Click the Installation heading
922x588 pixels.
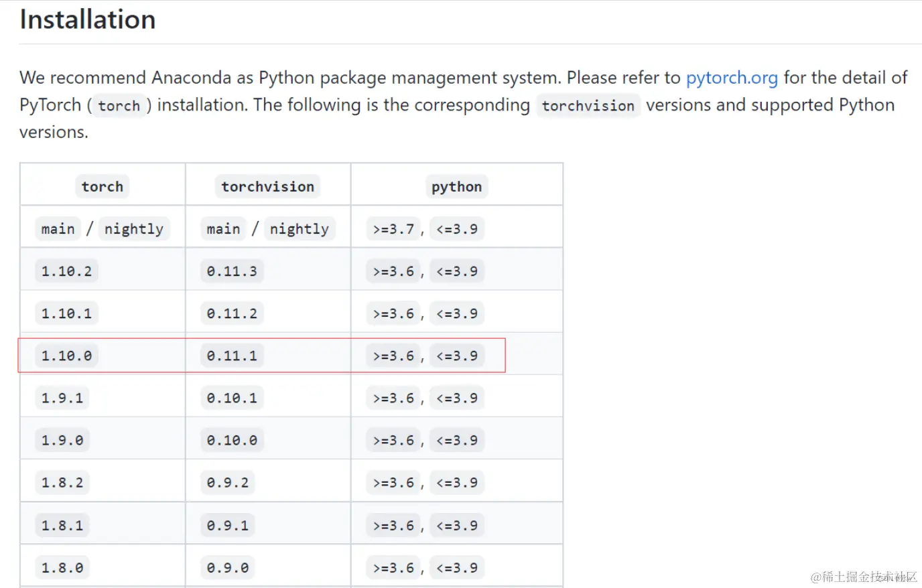[x=88, y=19]
